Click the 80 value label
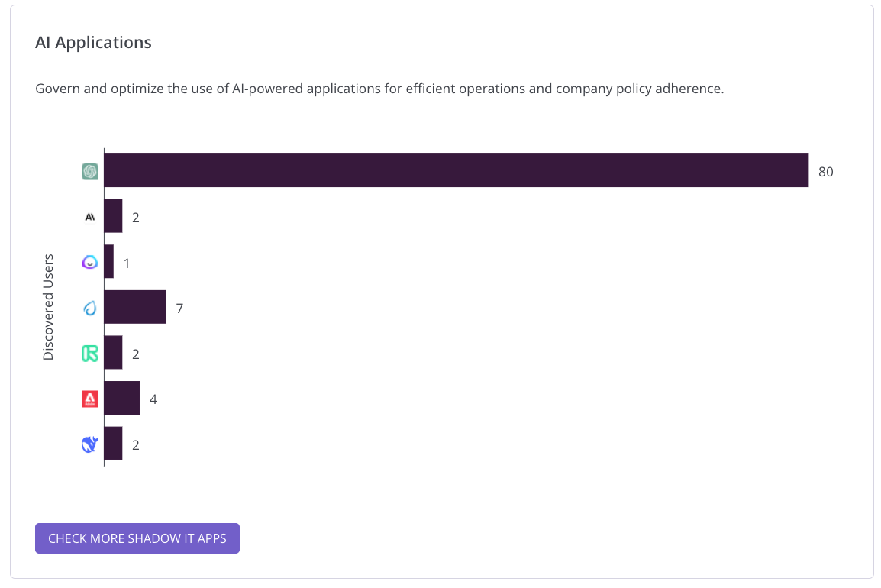 (826, 172)
